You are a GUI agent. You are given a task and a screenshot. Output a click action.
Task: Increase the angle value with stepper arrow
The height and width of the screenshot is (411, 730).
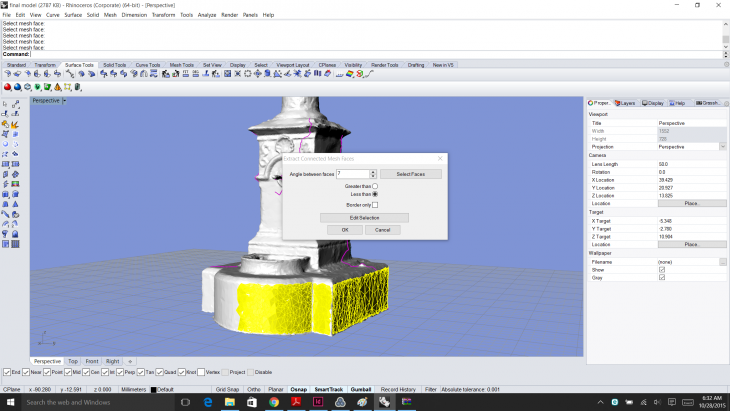pyautogui.click(x=373, y=171)
